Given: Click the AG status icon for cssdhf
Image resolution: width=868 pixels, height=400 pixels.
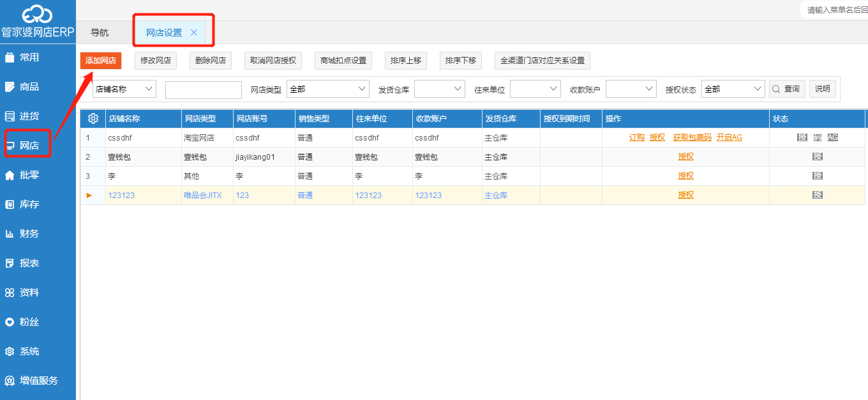Looking at the screenshot, I should [x=833, y=137].
